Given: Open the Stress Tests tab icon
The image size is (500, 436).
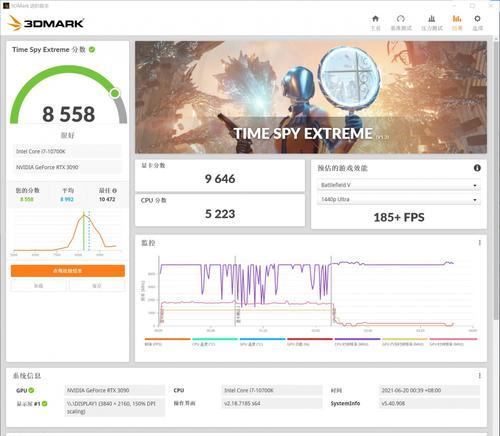Looking at the screenshot, I should pos(432,23).
